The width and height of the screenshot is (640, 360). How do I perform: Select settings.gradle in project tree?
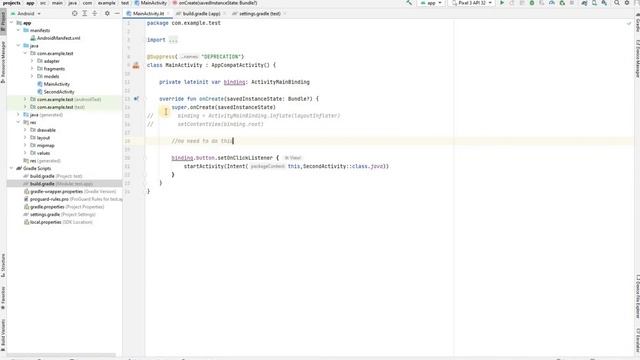pyautogui.click(x=59, y=214)
